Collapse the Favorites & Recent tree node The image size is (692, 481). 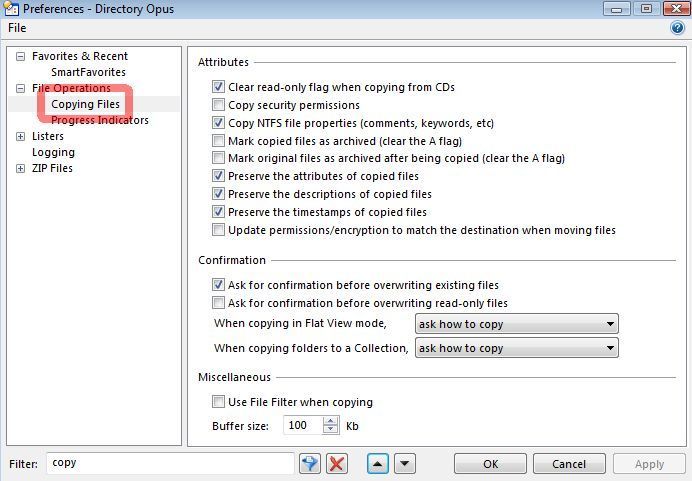[x=20, y=56]
